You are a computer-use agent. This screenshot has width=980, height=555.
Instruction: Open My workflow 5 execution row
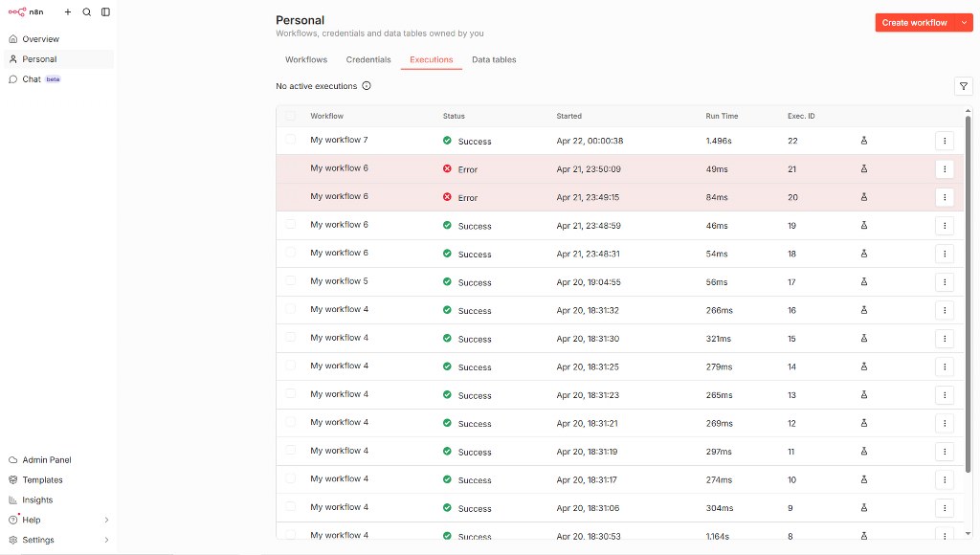pyautogui.click(x=620, y=282)
